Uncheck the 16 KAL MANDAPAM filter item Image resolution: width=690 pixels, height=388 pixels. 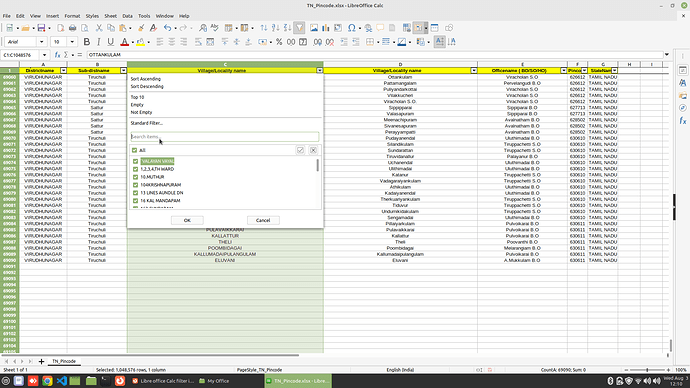[x=136, y=201]
